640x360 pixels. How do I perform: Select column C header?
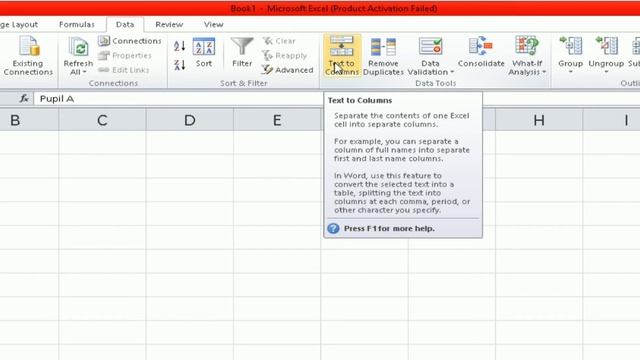coord(102,120)
